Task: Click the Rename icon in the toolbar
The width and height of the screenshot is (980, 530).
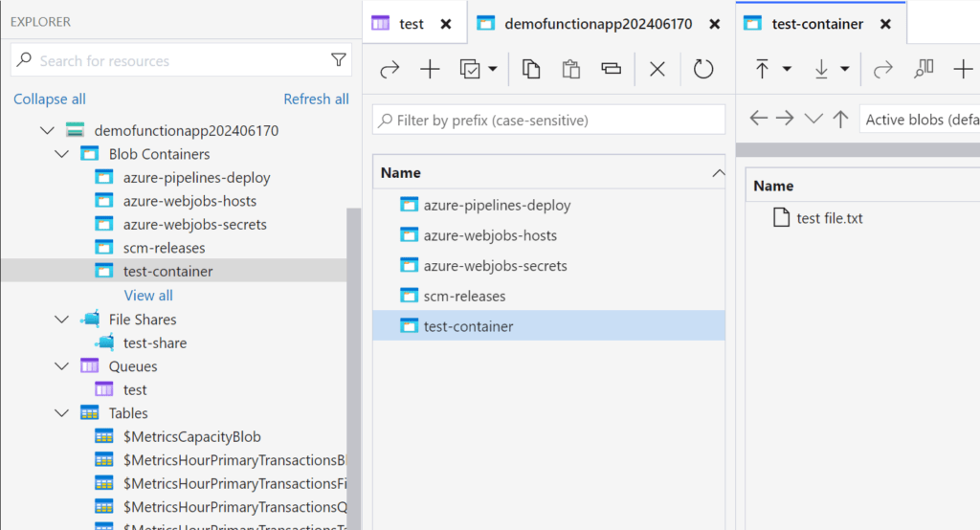Action: click(612, 69)
